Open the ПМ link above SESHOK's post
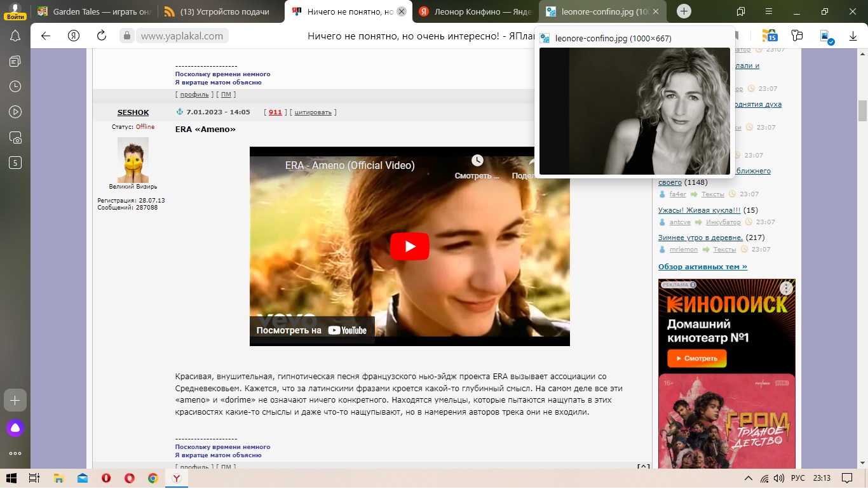Image resolution: width=868 pixels, height=489 pixels. pos(226,95)
